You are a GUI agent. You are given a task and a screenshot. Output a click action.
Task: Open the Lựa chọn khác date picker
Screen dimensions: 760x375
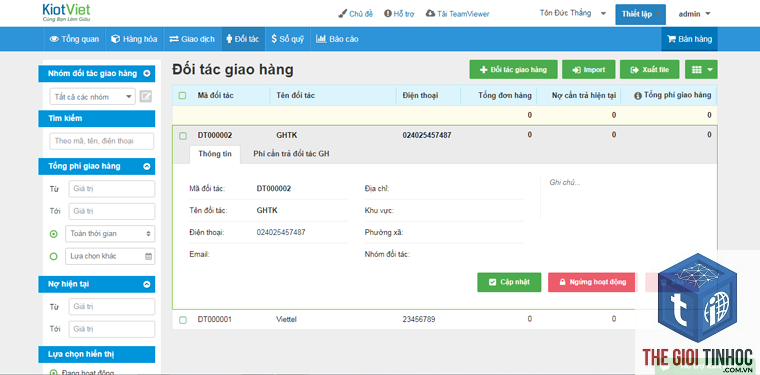pyautogui.click(x=110, y=256)
